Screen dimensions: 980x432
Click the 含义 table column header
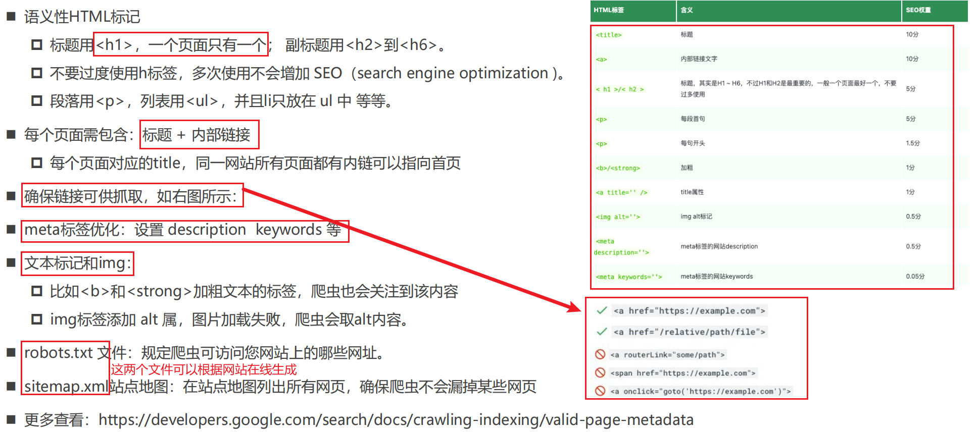(x=789, y=11)
